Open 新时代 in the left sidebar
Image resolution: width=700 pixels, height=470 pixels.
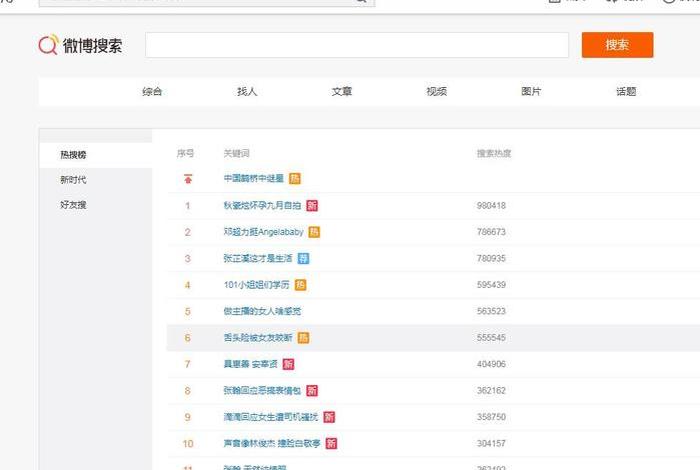coord(73,180)
